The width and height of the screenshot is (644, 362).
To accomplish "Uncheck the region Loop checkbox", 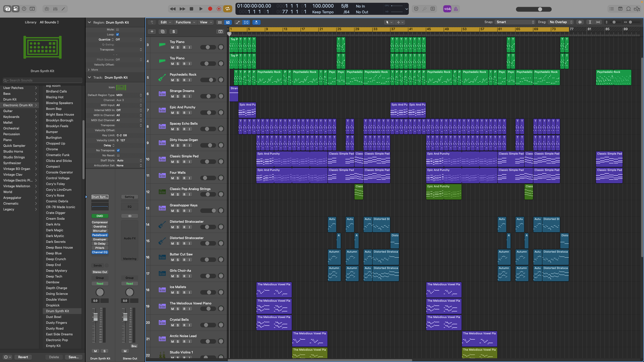I will pos(117,34).
